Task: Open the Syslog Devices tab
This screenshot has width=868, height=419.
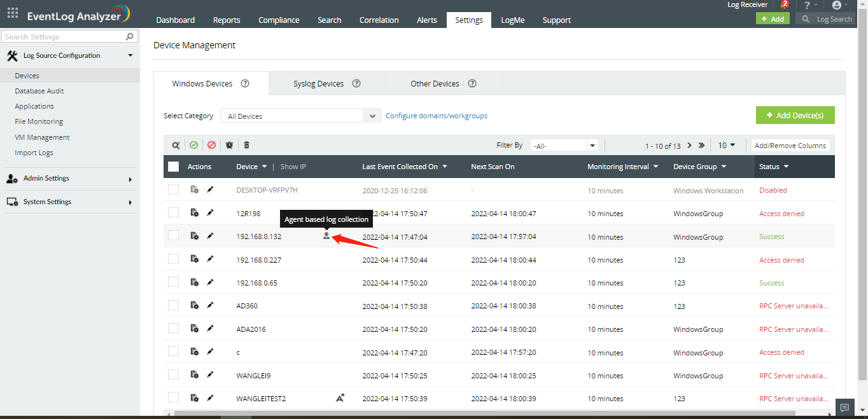Action: pyautogui.click(x=327, y=83)
